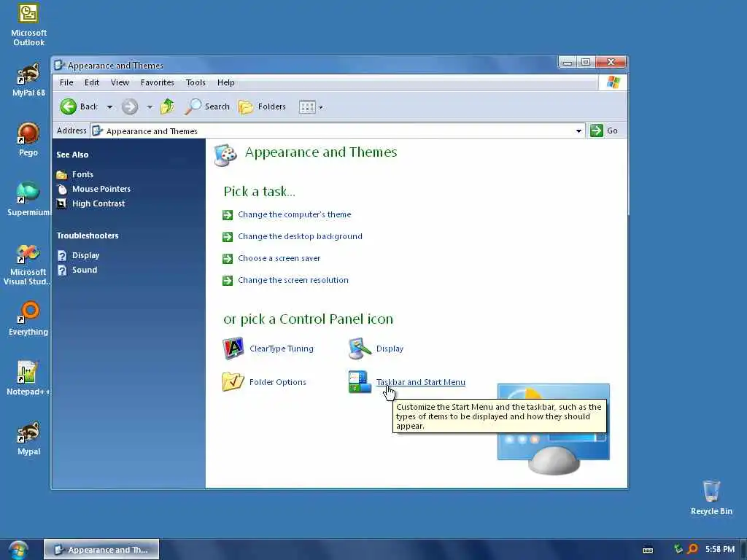The width and height of the screenshot is (747, 560).
Task: Click the Appearance and Themes palette icon
Action: tap(225, 155)
